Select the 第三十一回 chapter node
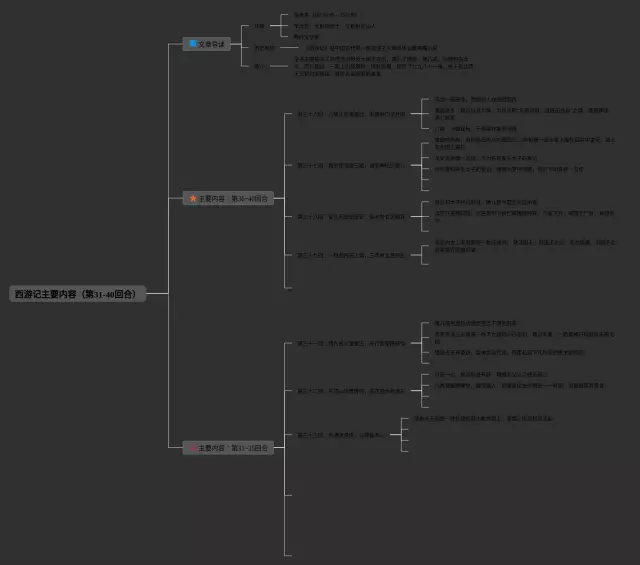This screenshot has height=565, width=640. (x=351, y=343)
